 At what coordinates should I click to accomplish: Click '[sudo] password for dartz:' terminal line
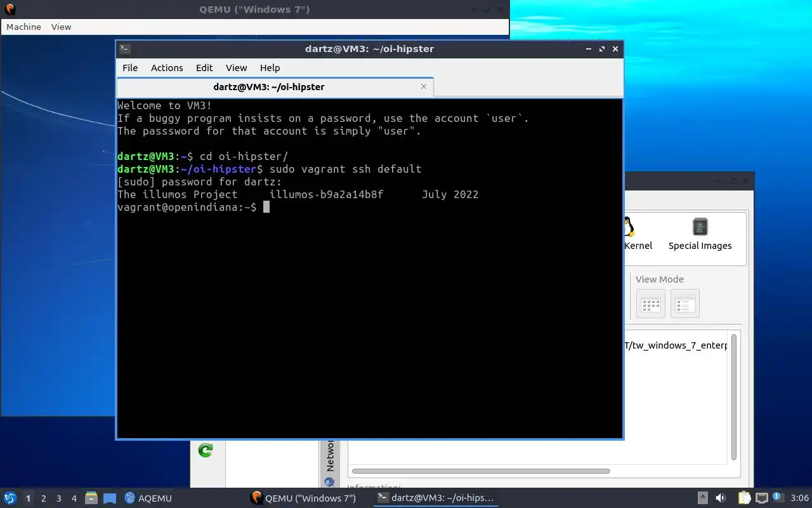click(199, 182)
